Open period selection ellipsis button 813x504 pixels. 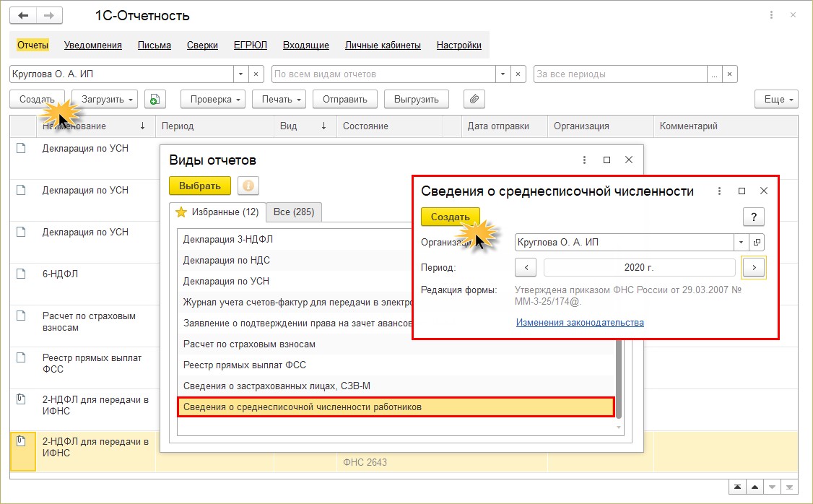(715, 74)
